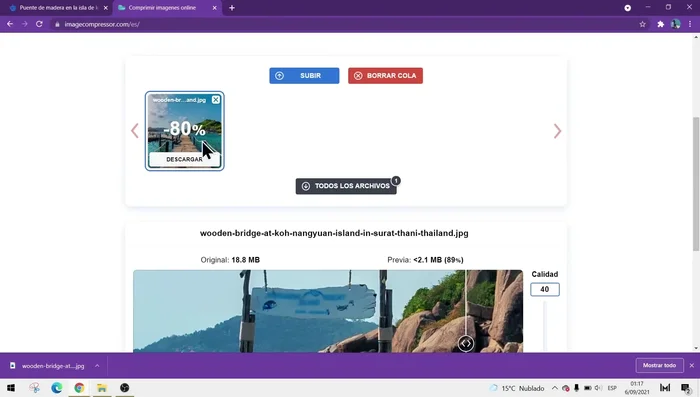Go back with browser back arrow
This screenshot has width=700, height=397.
click(10, 24)
